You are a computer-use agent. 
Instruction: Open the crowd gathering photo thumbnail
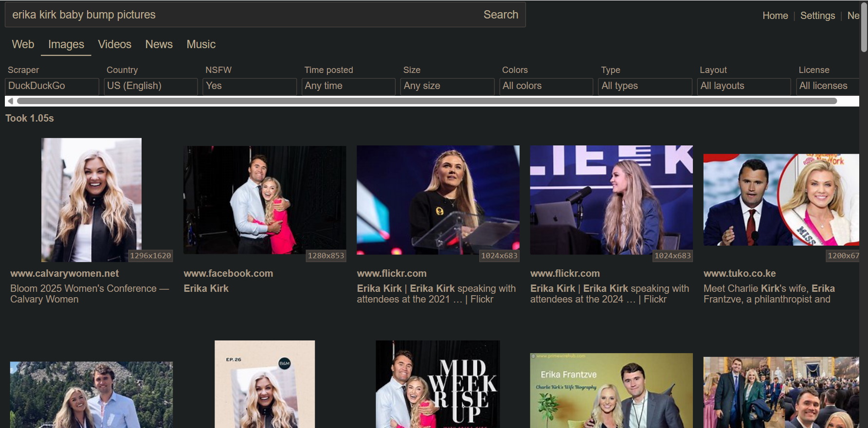(x=781, y=392)
